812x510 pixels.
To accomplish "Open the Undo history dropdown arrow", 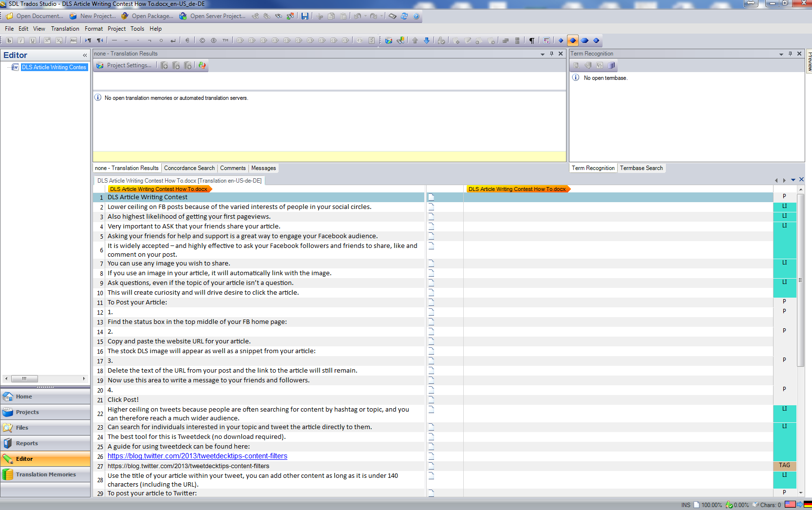I will 365,16.
